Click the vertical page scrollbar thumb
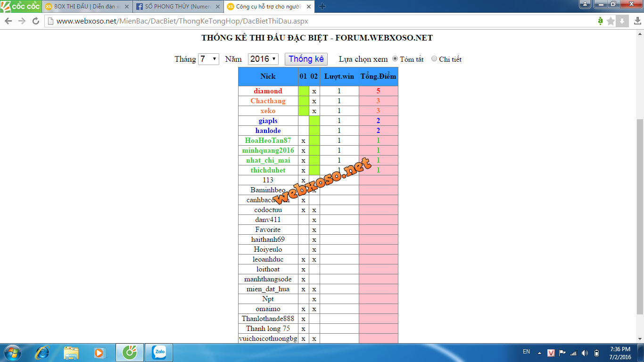644x362 pixels. point(640,217)
